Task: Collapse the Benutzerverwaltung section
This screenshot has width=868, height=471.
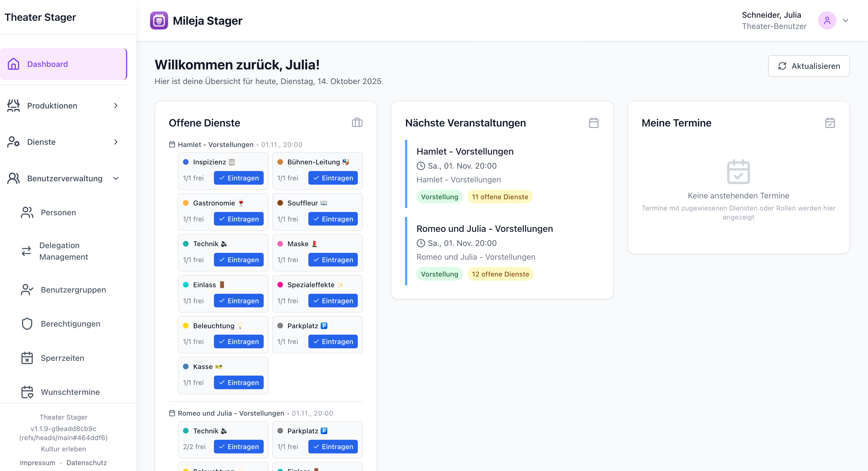Action: click(x=116, y=178)
